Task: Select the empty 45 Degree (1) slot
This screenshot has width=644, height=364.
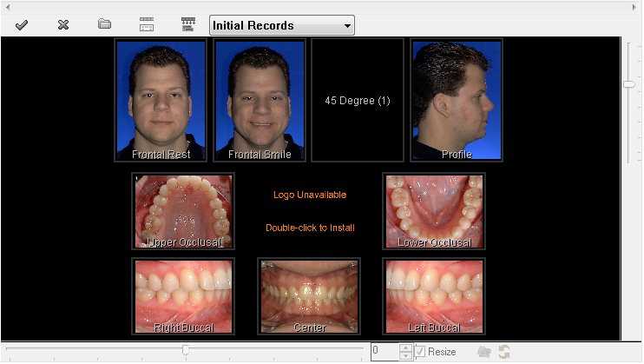Action: pyautogui.click(x=358, y=100)
